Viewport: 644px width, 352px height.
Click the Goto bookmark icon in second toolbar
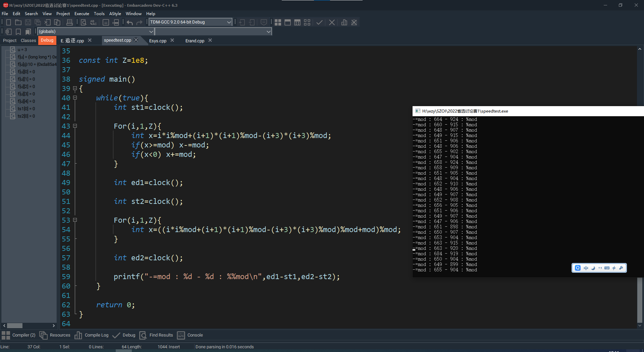(x=28, y=32)
